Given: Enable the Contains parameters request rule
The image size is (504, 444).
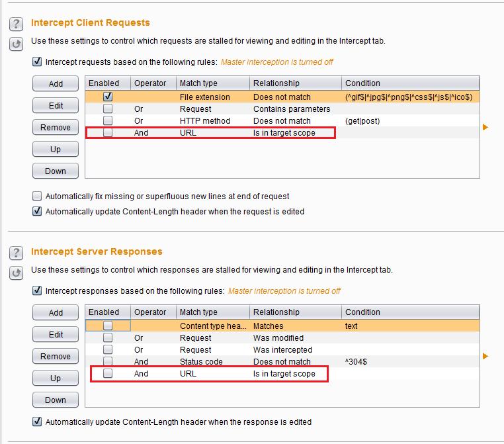Looking at the screenshot, I should [x=108, y=109].
